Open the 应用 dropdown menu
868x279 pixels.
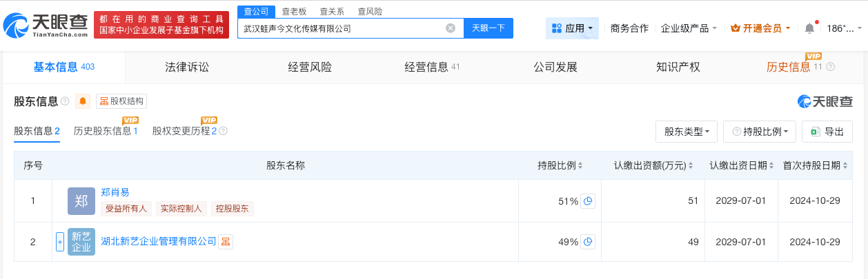coord(572,28)
